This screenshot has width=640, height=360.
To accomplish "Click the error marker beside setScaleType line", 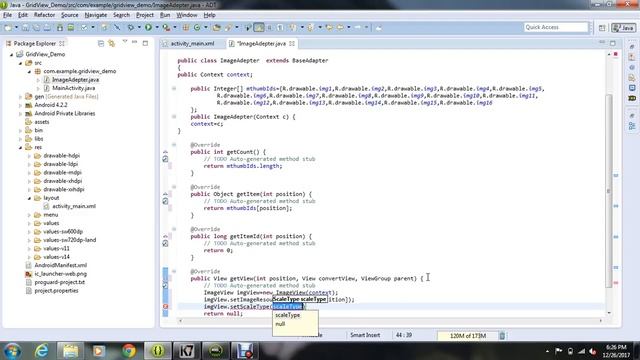I will (165, 306).
